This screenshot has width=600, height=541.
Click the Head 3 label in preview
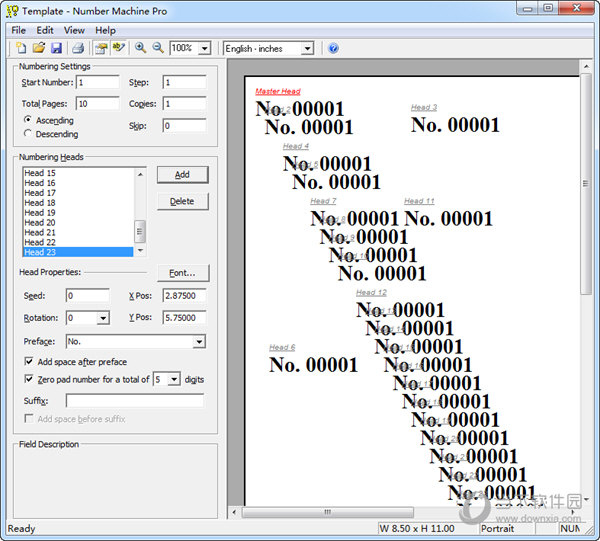pyautogui.click(x=424, y=108)
